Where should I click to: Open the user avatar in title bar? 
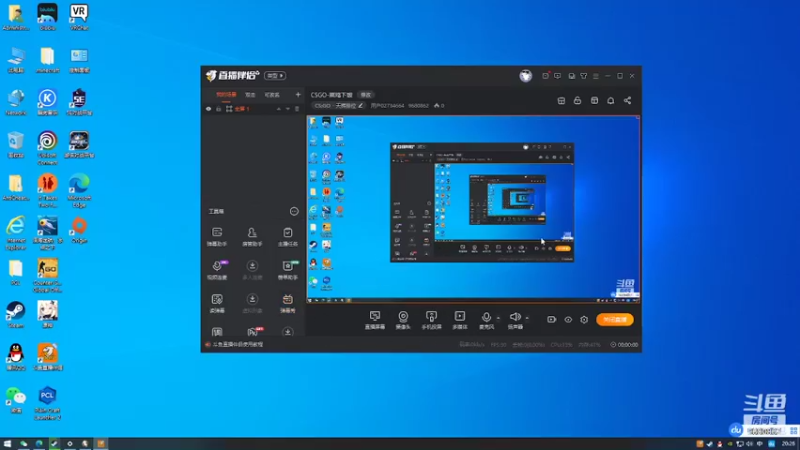point(526,76)
